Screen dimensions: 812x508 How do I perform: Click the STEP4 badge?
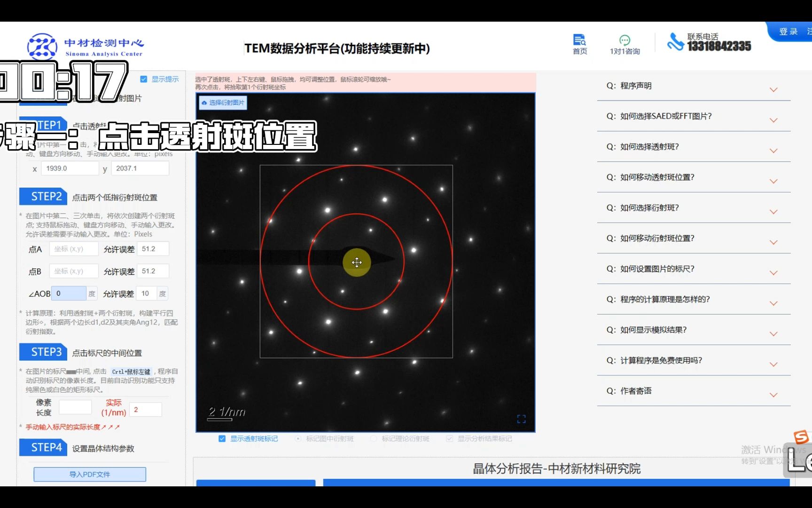tap(43, 448)
